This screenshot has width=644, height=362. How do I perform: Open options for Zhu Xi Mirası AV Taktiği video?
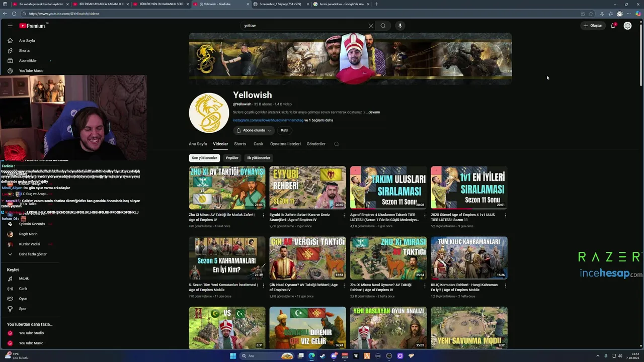(263, 215)
